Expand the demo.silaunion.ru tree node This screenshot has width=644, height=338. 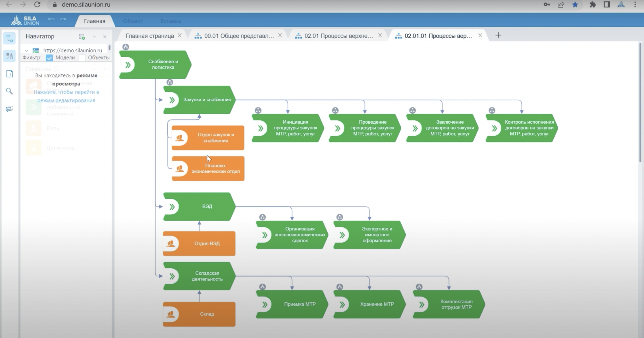(27, 51)
